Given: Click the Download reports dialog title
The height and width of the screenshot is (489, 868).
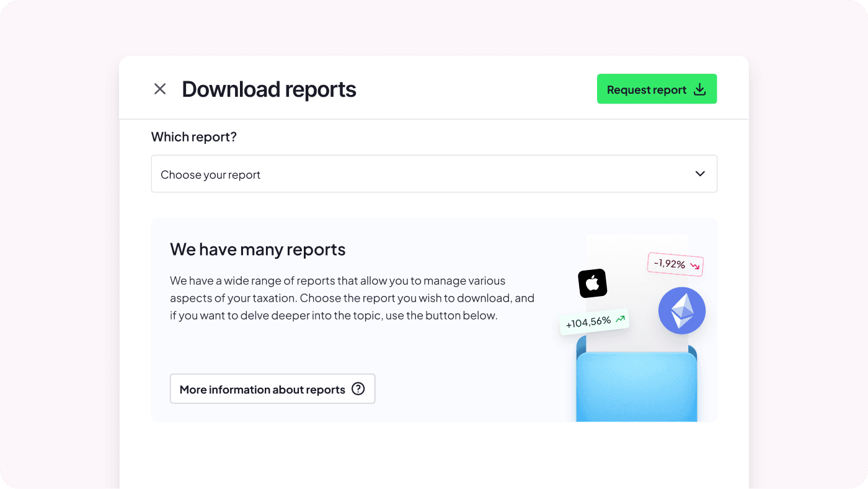Looking at the screenshot, I should pos(268,89).
